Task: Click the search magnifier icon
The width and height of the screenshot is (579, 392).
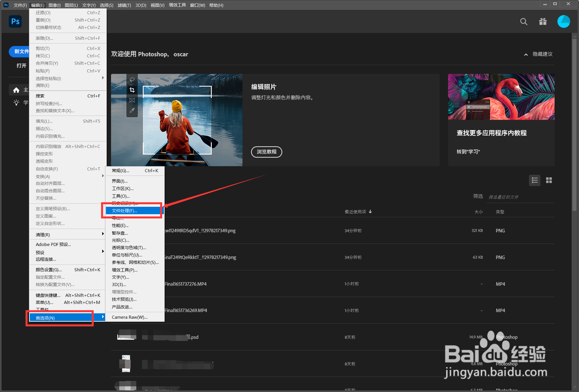Action: 524,22
